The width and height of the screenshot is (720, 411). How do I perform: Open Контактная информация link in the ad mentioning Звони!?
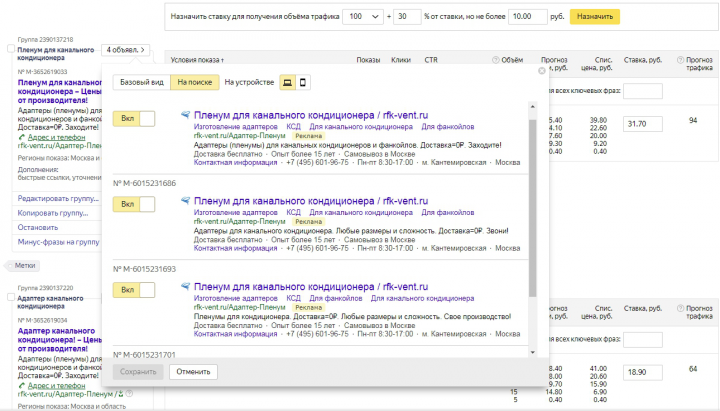[236, 248]
